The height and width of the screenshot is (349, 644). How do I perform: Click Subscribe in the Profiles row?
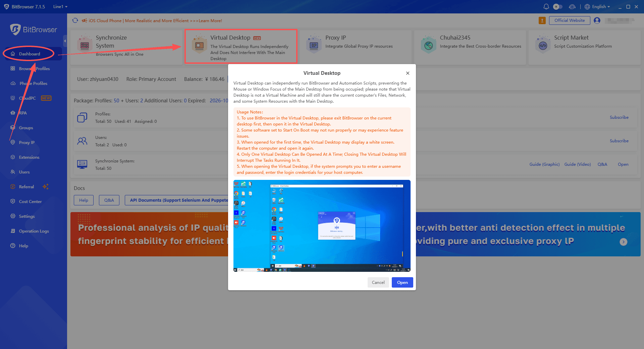[619, 117]
